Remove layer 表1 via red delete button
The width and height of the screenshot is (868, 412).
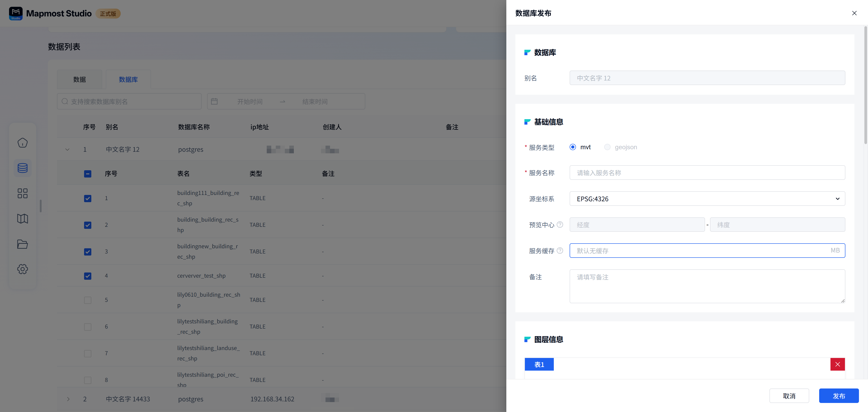pos(838,364)
